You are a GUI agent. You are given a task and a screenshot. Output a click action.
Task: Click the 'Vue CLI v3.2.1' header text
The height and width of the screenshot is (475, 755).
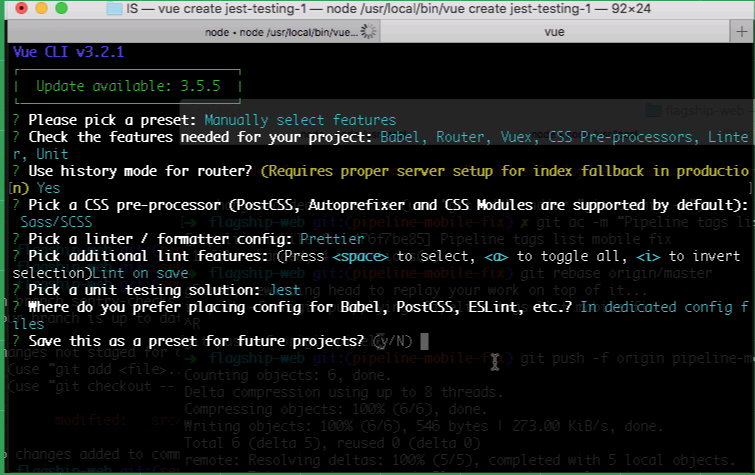(68, 52)
